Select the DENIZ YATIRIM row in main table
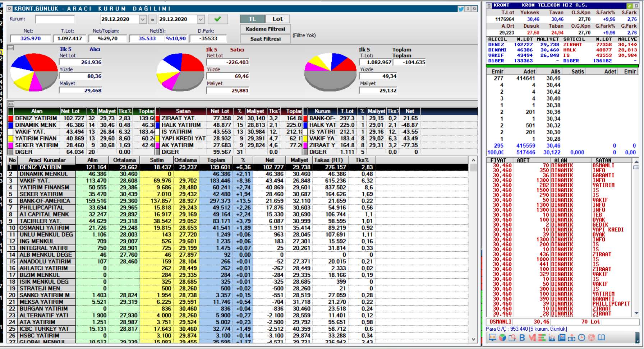This screenshot has width=644, height=349. (237, 167)
